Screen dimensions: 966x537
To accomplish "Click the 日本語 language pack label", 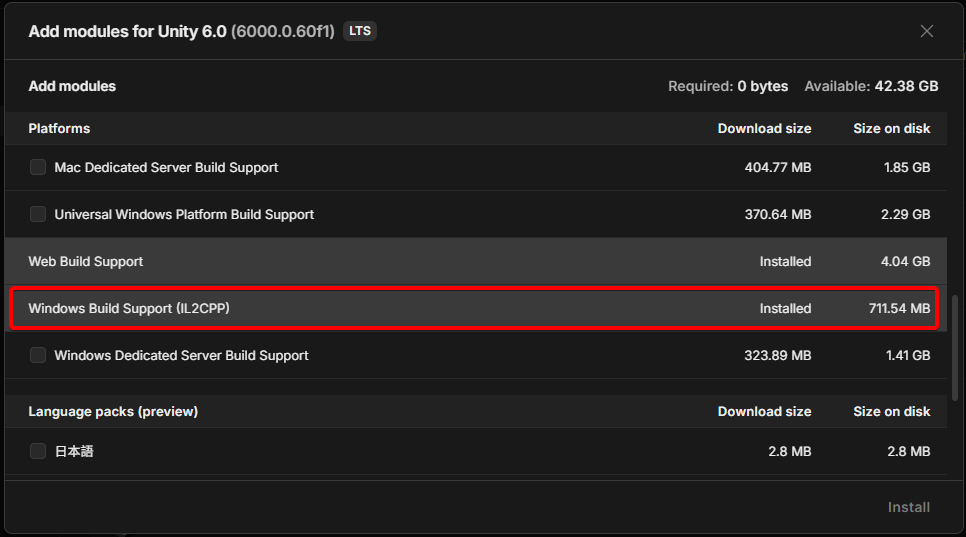I will pyautogui.click(x=74, y=451).
